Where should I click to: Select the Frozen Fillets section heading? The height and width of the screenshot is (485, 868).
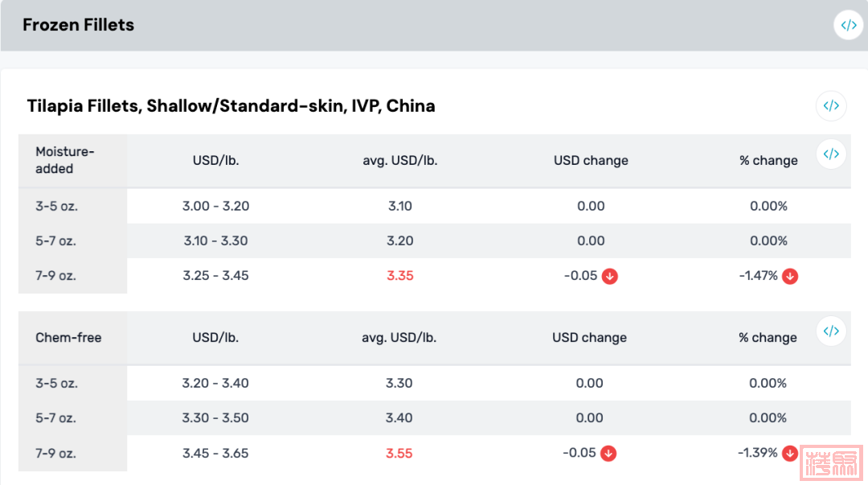point(78,25)
